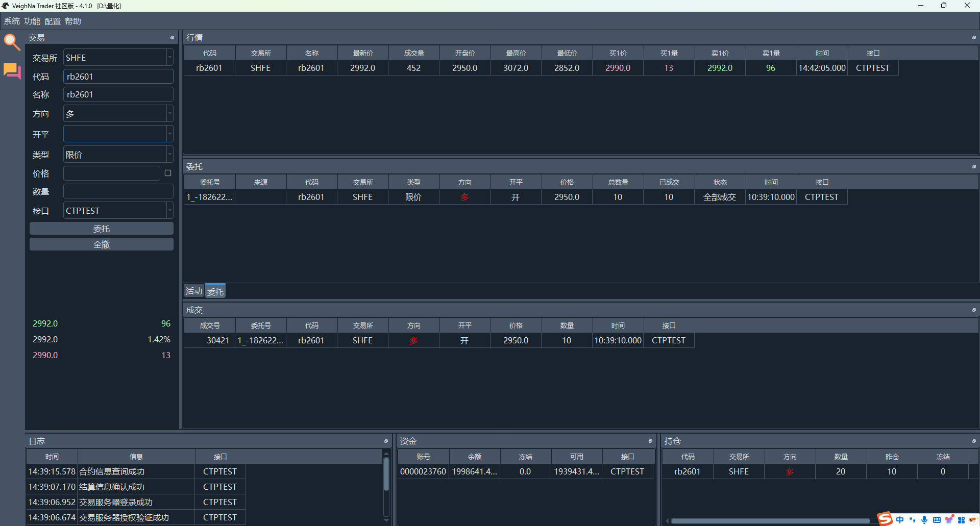
Task: Undock the 日志 log panel
Action: pos(386,441)
